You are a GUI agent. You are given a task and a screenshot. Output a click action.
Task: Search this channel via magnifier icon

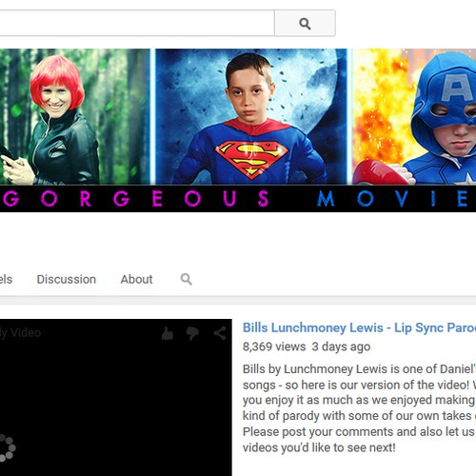[187, 279]
